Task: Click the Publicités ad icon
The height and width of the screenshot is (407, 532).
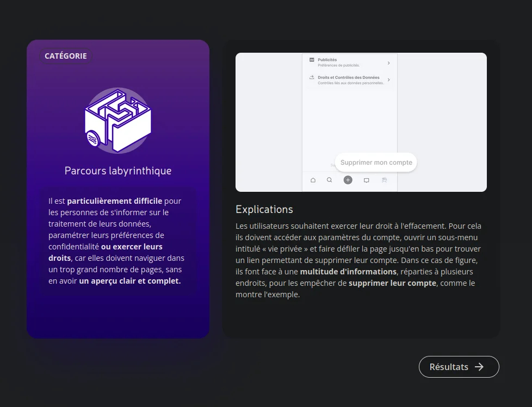Action: pos(312,60)
